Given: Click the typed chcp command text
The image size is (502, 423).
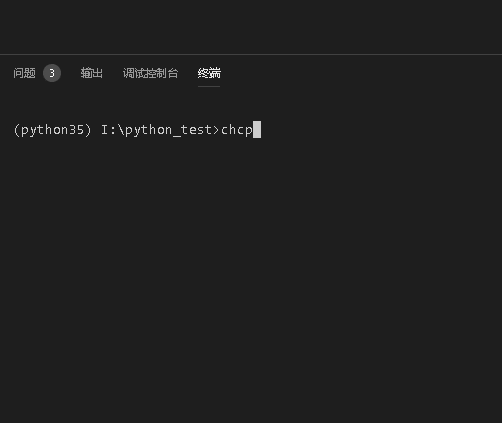Looking at the screenshot, I should 237,130.
